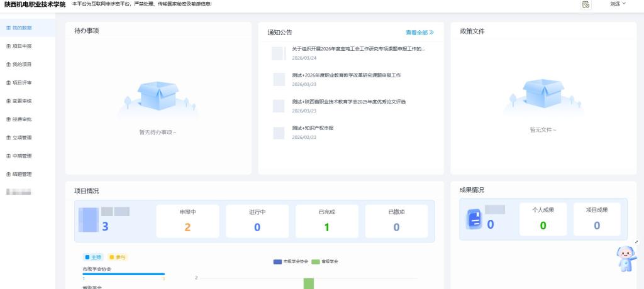644x289 pixels.
Task: Open the 刘远 user dropdown menu
Action: 618,4
